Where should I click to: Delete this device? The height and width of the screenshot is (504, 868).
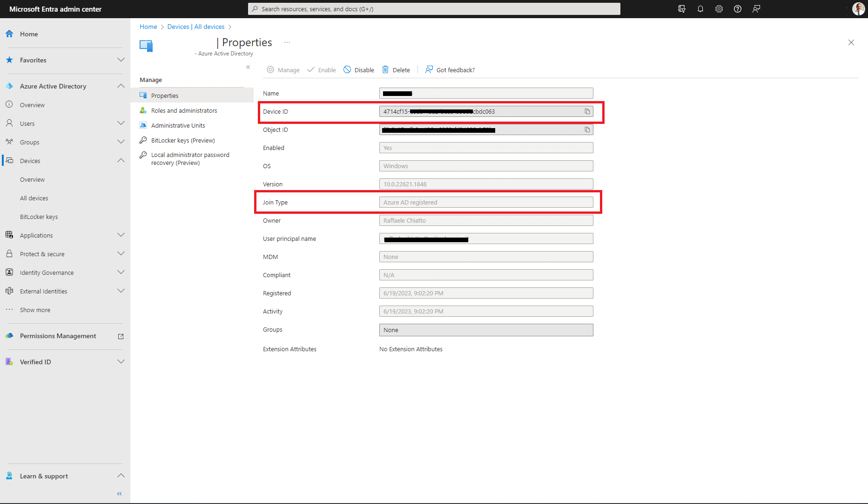(396, 70)
